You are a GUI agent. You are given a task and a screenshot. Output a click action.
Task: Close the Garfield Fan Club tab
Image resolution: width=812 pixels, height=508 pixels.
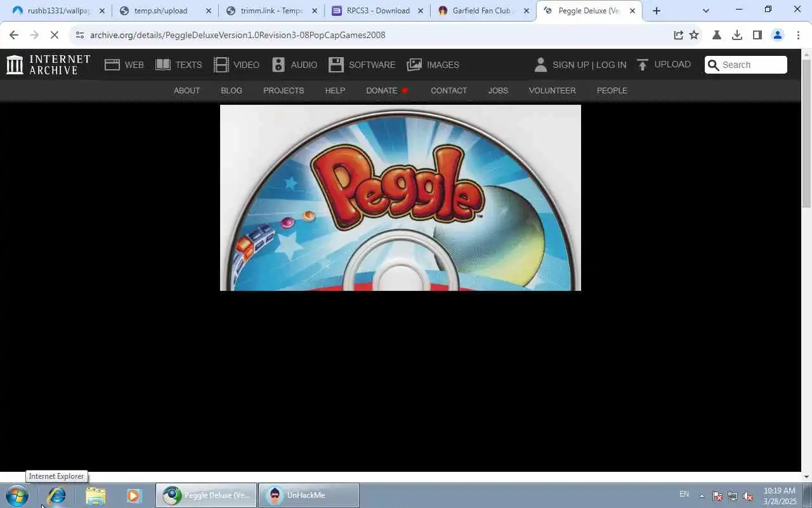(527, 11)
